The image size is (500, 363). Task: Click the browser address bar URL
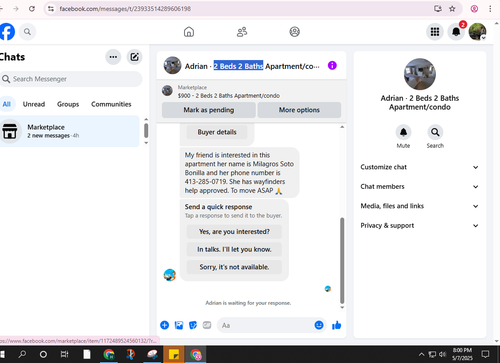pyautogui.click(x=125, y=9)
